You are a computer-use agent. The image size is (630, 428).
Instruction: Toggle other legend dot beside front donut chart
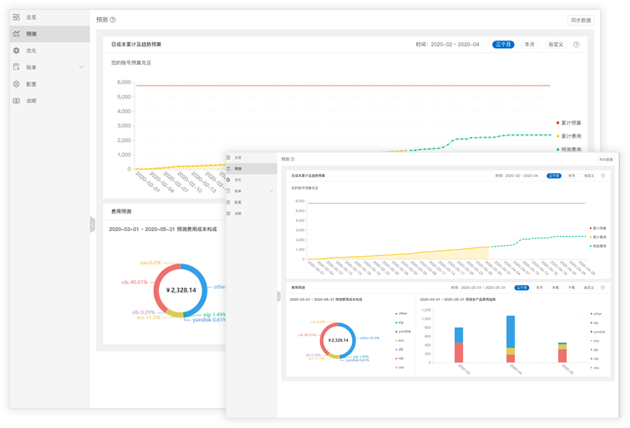point(396,313)
